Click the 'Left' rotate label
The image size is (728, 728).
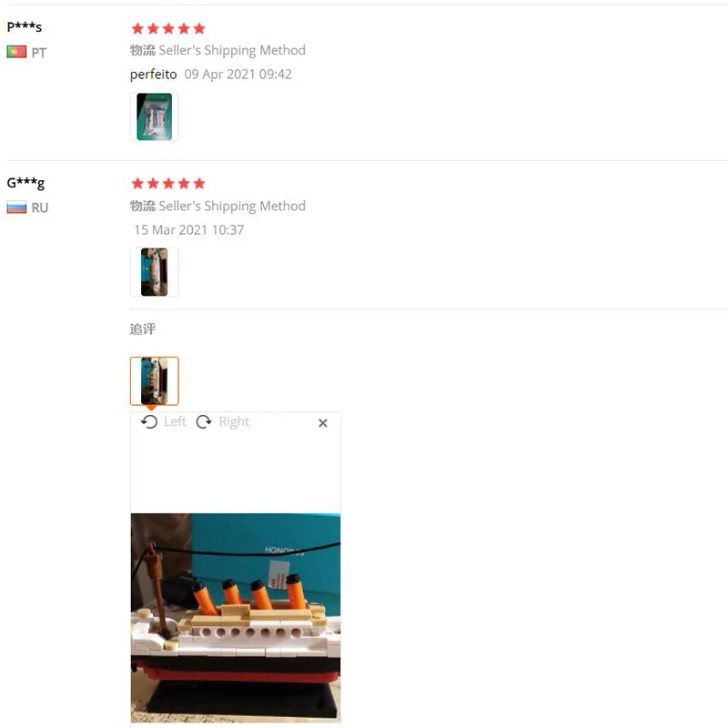pos(175,421)
